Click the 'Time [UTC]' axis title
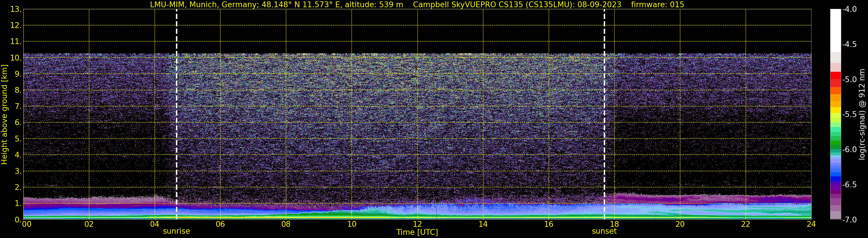The height and width of the screenshot is (238, 868). tap(417, 232)
